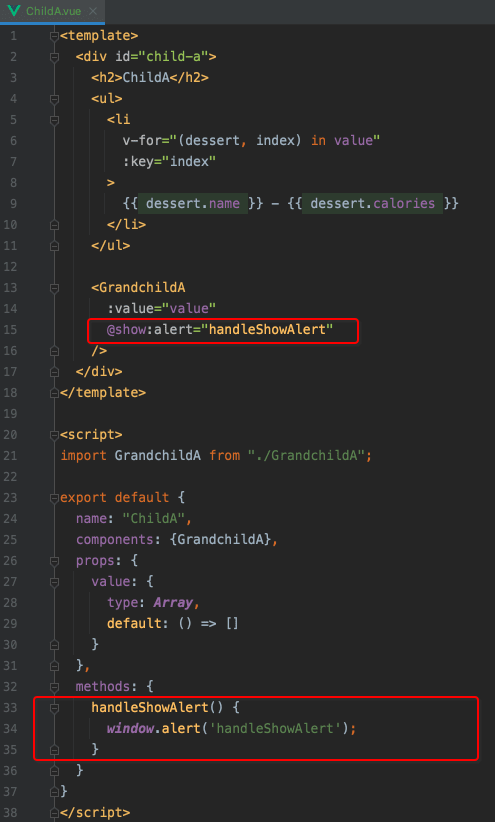The height and width of the screenshot is (822, 495).
Task: Click the "./GrandchildA" import path string
Action: pos(306,455)
